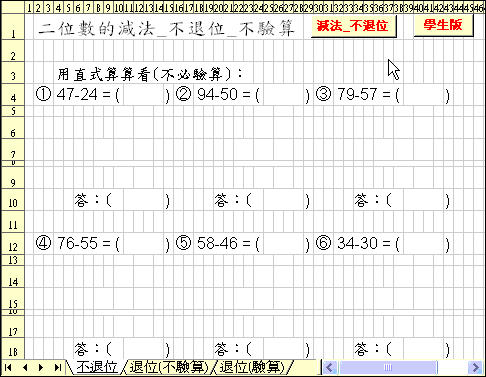Click horizontal scrollbar left arrow
Image resolution: width=486 pixels, height=377 pixels.
tap(330, 368)
